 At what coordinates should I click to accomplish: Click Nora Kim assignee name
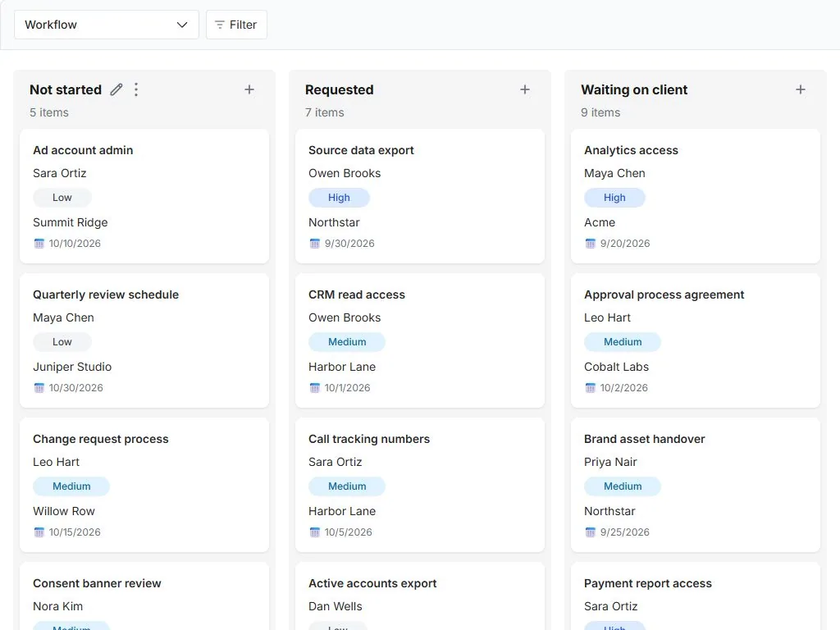pos(58,606)
